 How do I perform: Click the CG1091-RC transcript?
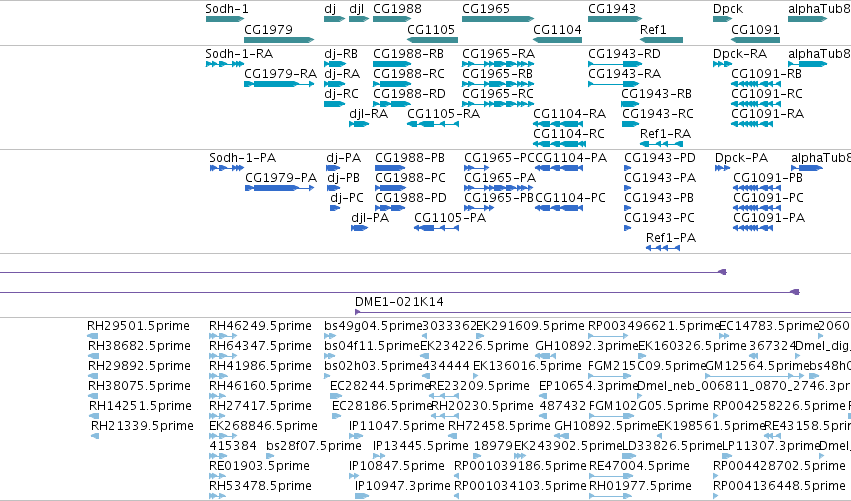[755, 104]
